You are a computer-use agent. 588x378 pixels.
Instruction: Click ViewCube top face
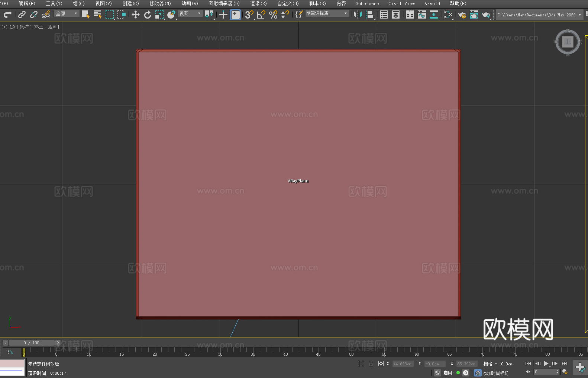point(568,42)
